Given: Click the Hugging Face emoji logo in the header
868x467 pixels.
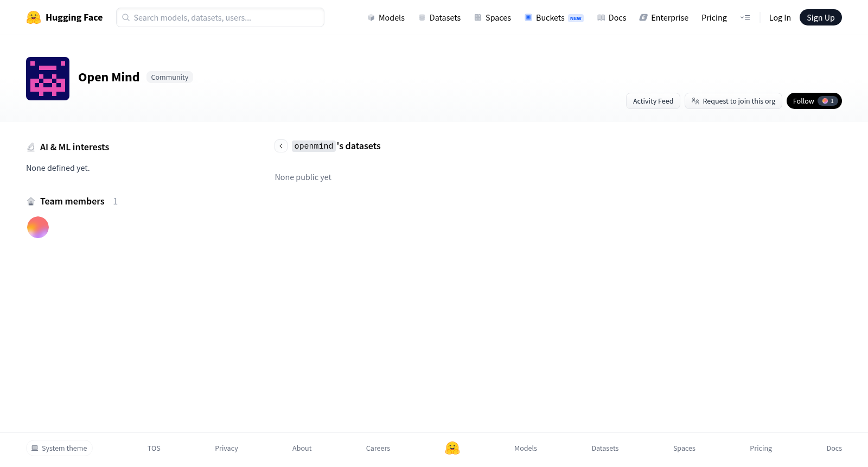Looking at the screenshot, I should click(x=34, y=17).
